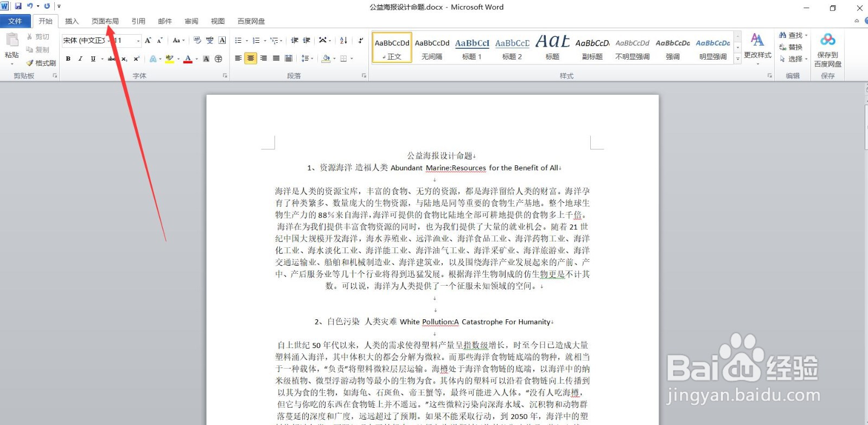Toggle the highlighted Center alignment button

pyautogui.click(x=251, y=59)
